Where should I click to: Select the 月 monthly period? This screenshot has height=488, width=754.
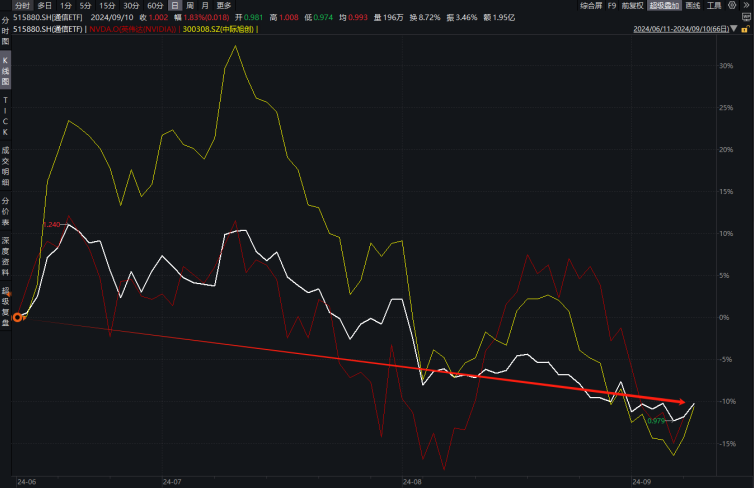tap(205, 6)
